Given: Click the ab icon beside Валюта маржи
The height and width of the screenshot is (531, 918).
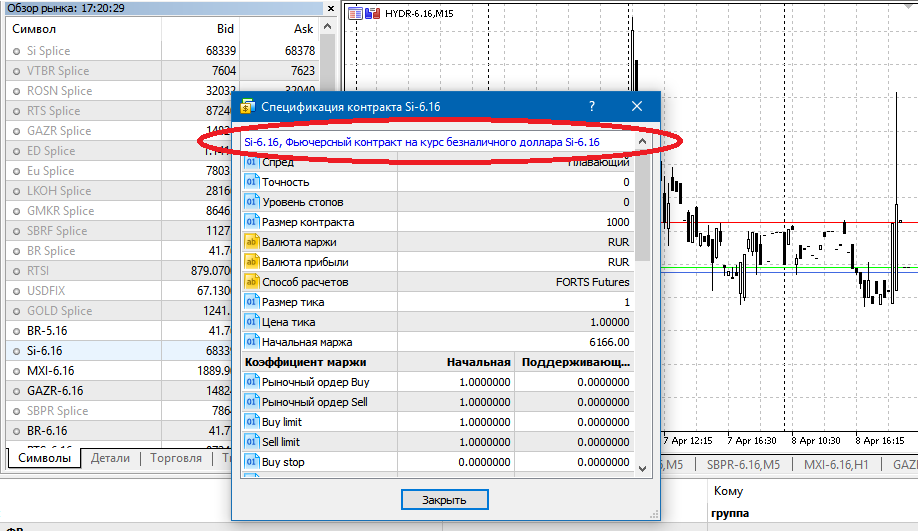Looking at the screenshot, I should [252, 242].
